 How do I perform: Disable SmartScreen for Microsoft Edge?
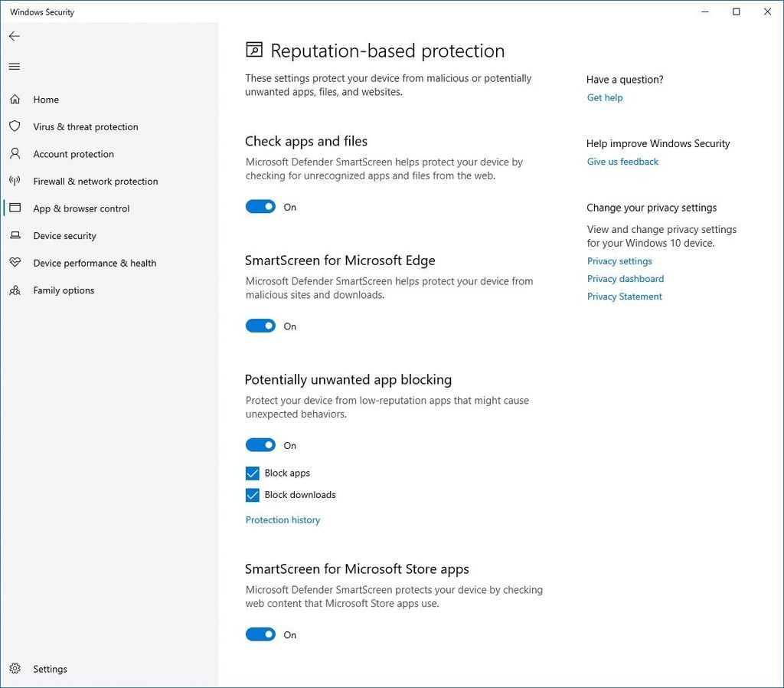click(260, 326)
